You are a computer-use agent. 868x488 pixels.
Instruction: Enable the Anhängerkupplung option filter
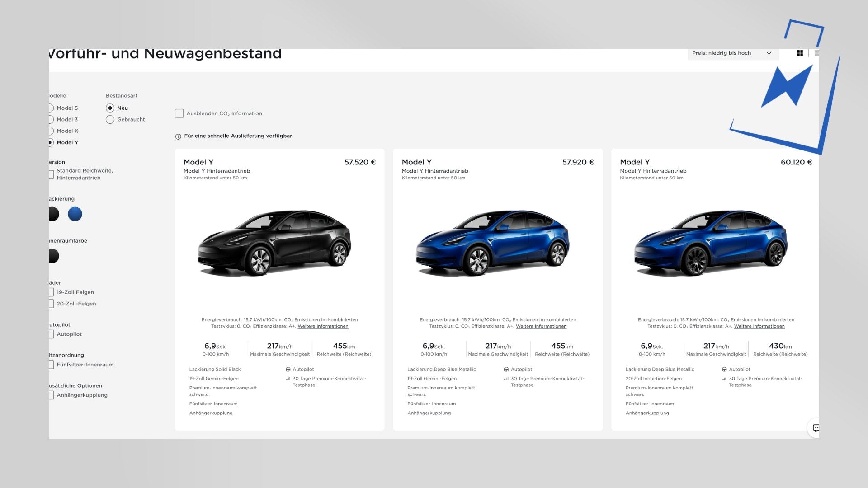[x=52, y=395]
